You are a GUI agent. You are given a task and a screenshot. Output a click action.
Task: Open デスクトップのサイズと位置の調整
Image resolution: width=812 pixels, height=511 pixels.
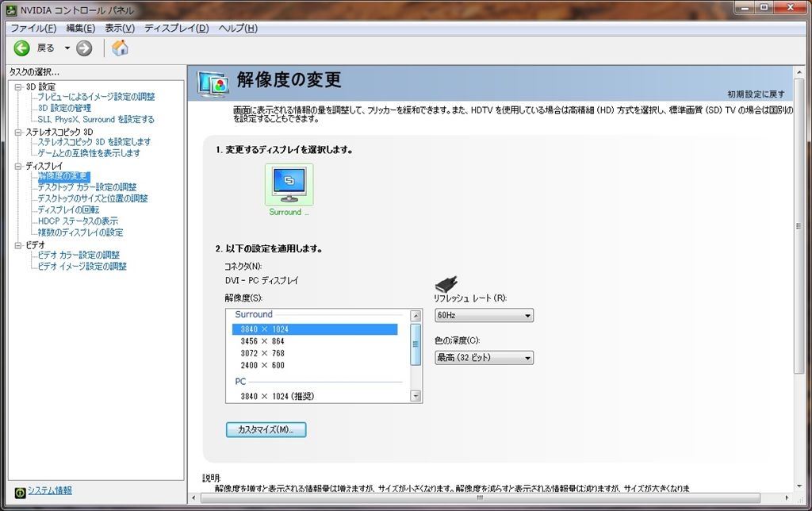tap(93, 198)
